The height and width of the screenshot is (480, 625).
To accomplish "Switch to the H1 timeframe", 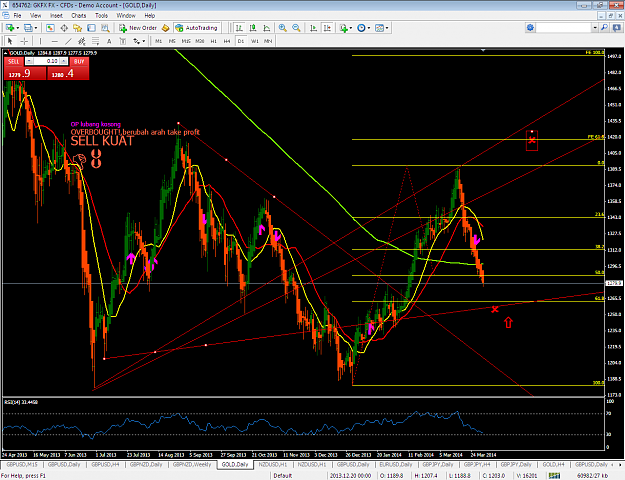I will (x=213, y=41).
